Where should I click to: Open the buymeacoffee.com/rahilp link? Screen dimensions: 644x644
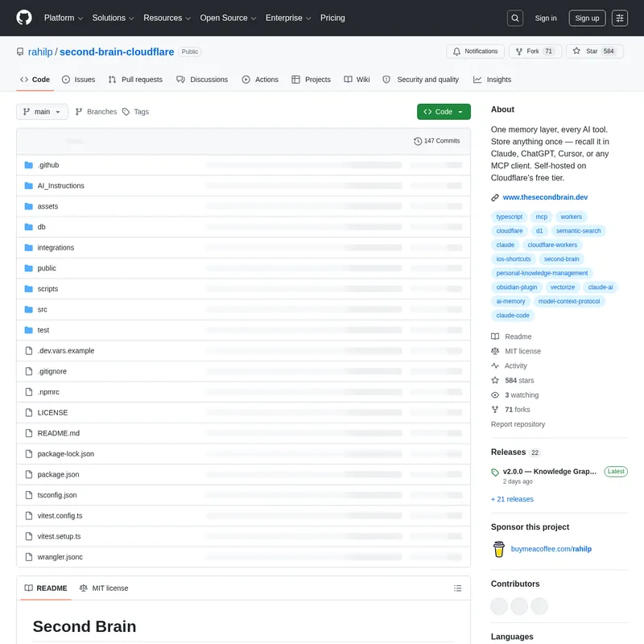point(551,549)
